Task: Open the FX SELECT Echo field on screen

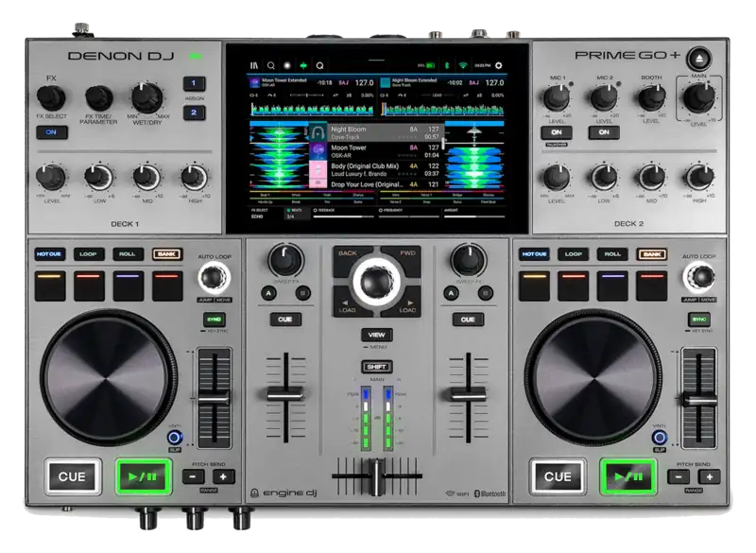Action: (266, 214)
